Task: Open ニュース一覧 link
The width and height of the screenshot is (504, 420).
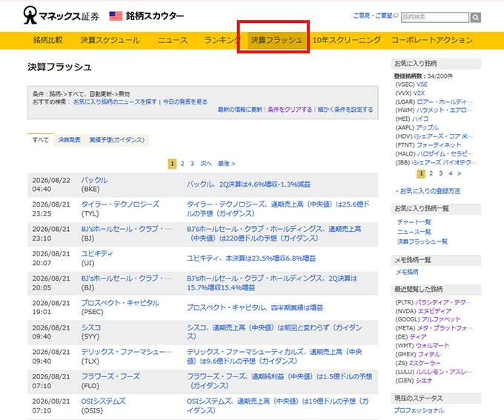Action: pyautogui.click(x=414, y=232)
